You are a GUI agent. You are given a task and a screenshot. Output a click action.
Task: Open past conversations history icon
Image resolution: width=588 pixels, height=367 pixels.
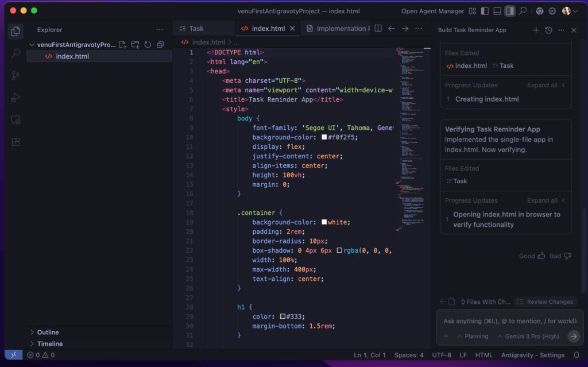pos(548,30)
